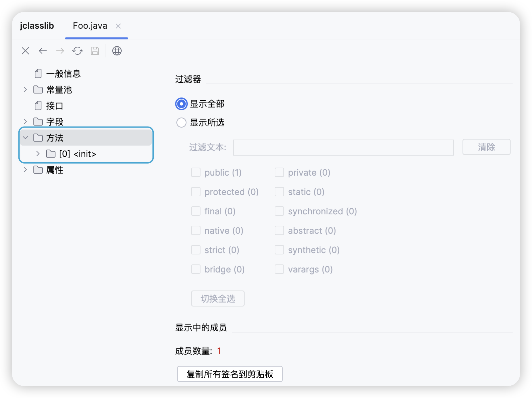Expand the 常量池 tree node
The image size is (532, 398).
(25, 89)
